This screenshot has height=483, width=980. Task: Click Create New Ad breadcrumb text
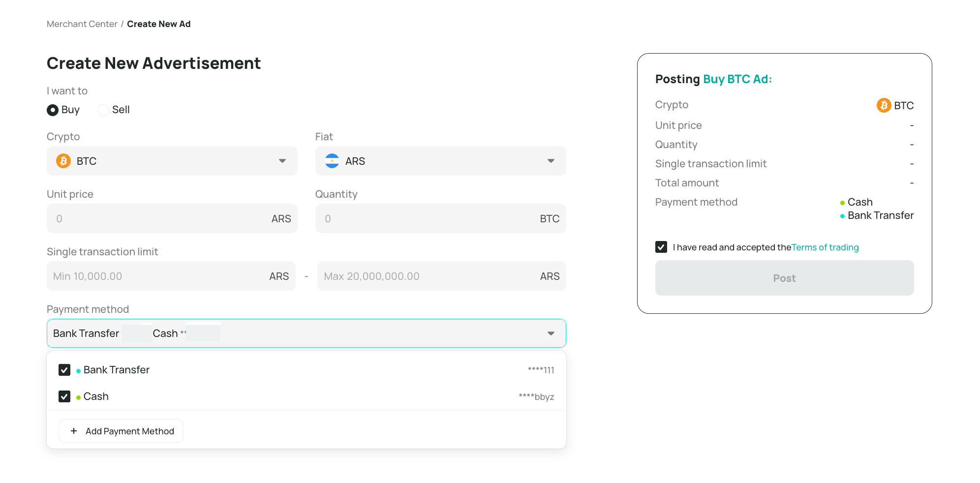159,24
